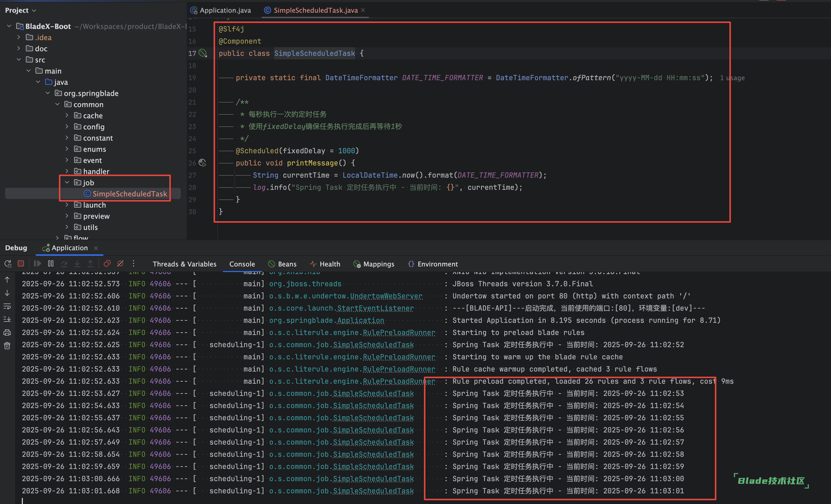This screenshot has height=504, width=831.
Task: Close the SimpleScheduledTask.java tab
Action: (x=363, y=10)
